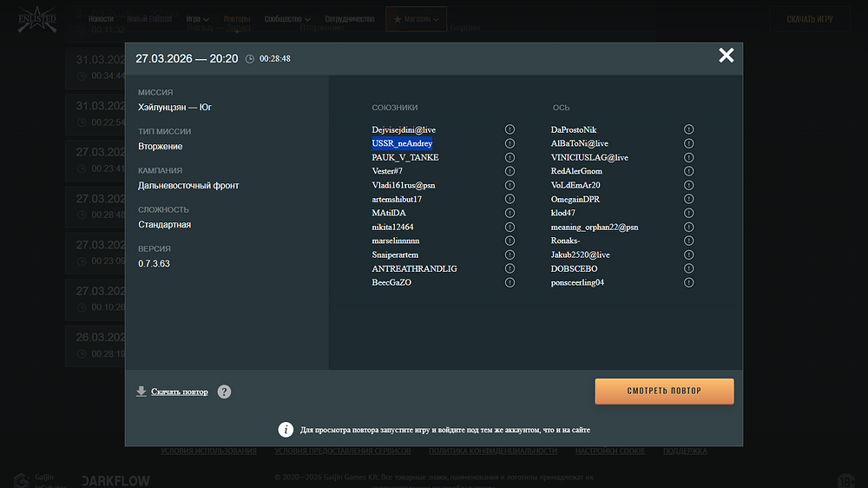Click the download arrow icon
Image resolution: width=868 pixels, height=488 pixels.
tap(141, 392)
